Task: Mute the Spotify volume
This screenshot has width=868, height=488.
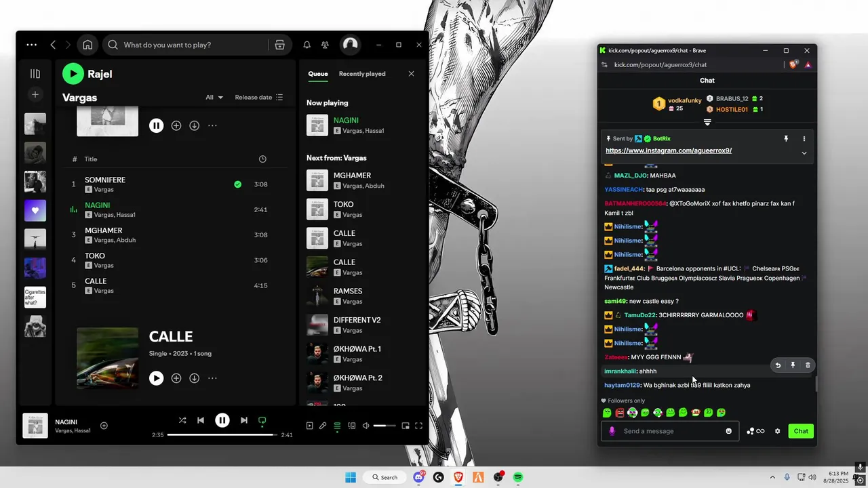Action: [x=366, y=426]
